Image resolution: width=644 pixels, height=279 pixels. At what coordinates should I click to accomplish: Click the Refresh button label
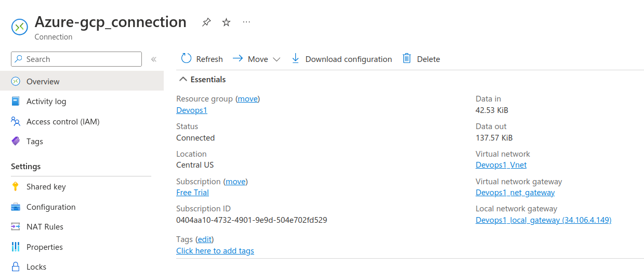pyautogui.click(x=209, y=59)
